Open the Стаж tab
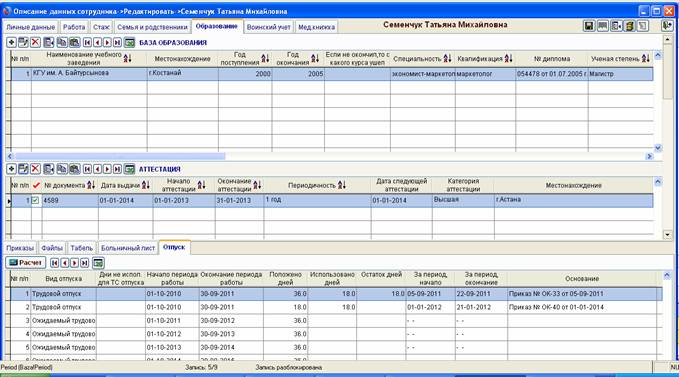The height and width of the screenshot is (377, 679). pyautogui.click(x=101, y=27)
